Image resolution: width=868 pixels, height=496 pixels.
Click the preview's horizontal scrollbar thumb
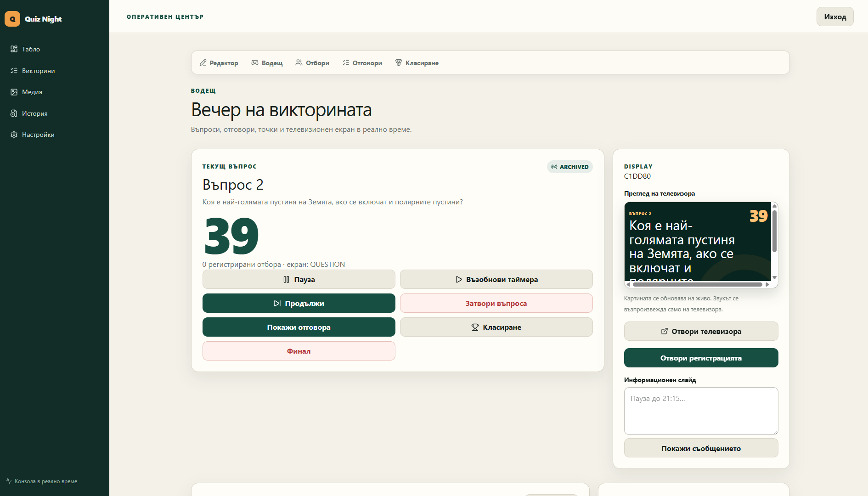pyautogui.click(x=697, y=284)
